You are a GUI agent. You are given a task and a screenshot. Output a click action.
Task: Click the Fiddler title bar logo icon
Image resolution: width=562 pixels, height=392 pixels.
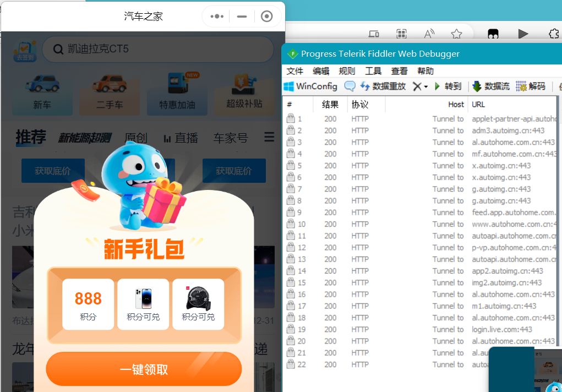click(293, 54)
